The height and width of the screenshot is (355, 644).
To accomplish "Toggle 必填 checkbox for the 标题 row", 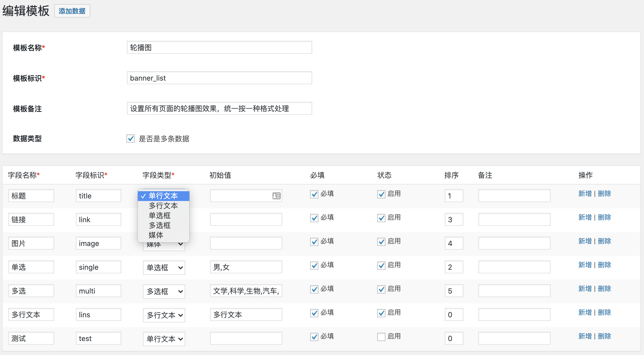I will tap(314, 194).
